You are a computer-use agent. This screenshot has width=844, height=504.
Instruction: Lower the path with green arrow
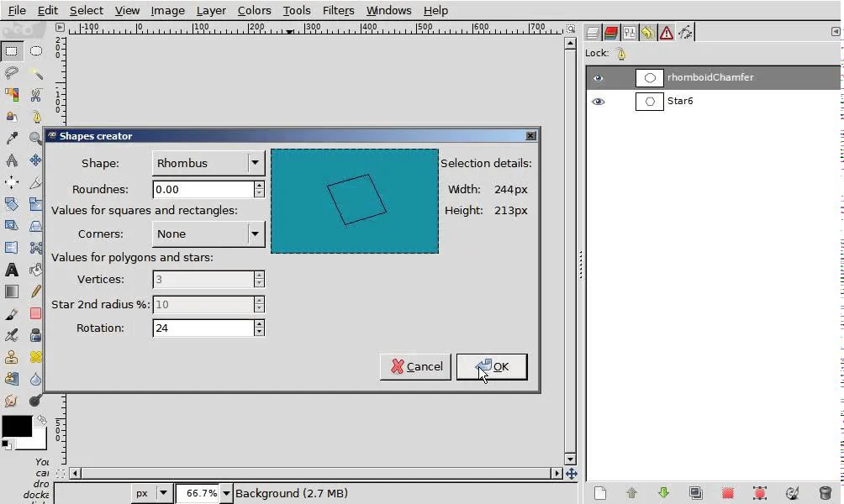(663, 493)
